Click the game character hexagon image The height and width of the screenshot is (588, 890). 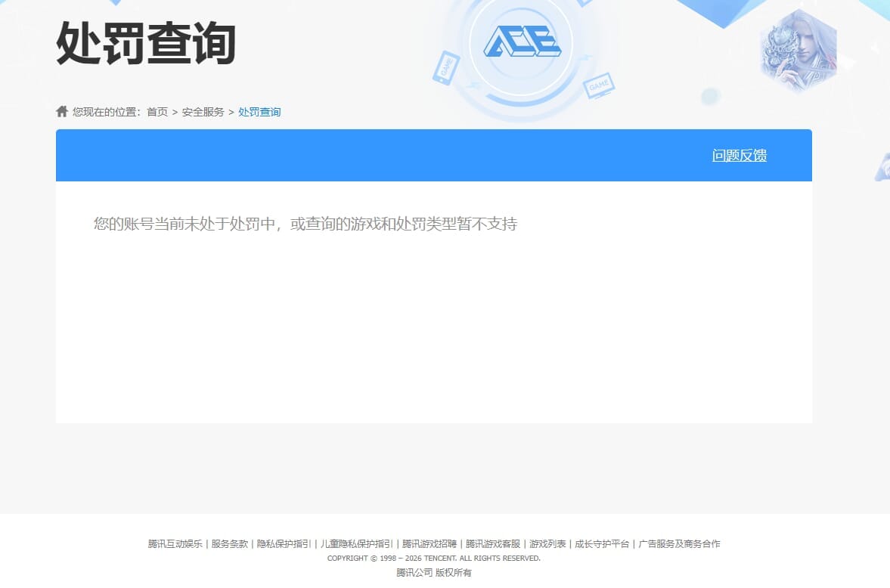[x=799, y=51]
